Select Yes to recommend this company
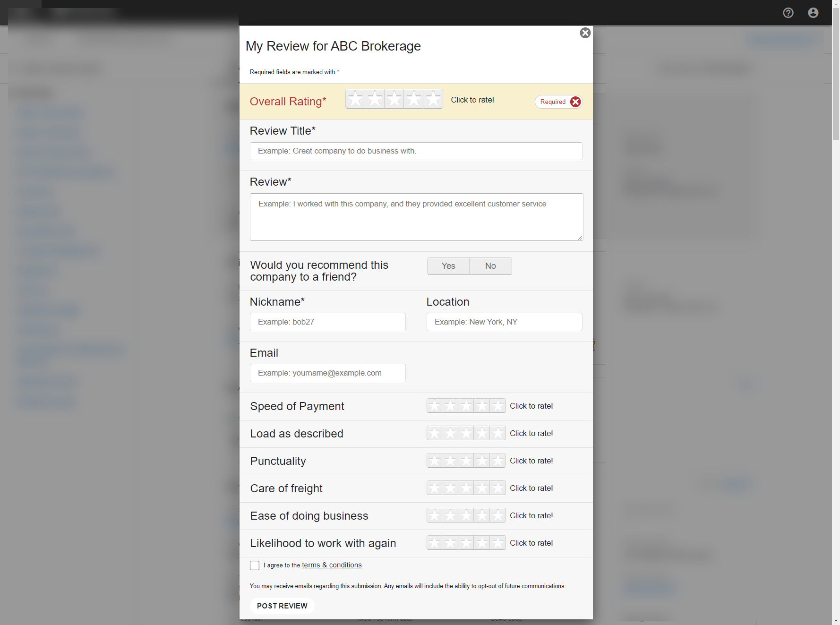The image size is (840, 625). click(448, 266)
